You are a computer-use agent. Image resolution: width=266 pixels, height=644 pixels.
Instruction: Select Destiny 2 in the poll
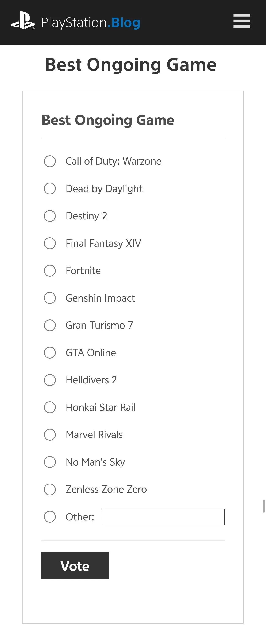50,216
